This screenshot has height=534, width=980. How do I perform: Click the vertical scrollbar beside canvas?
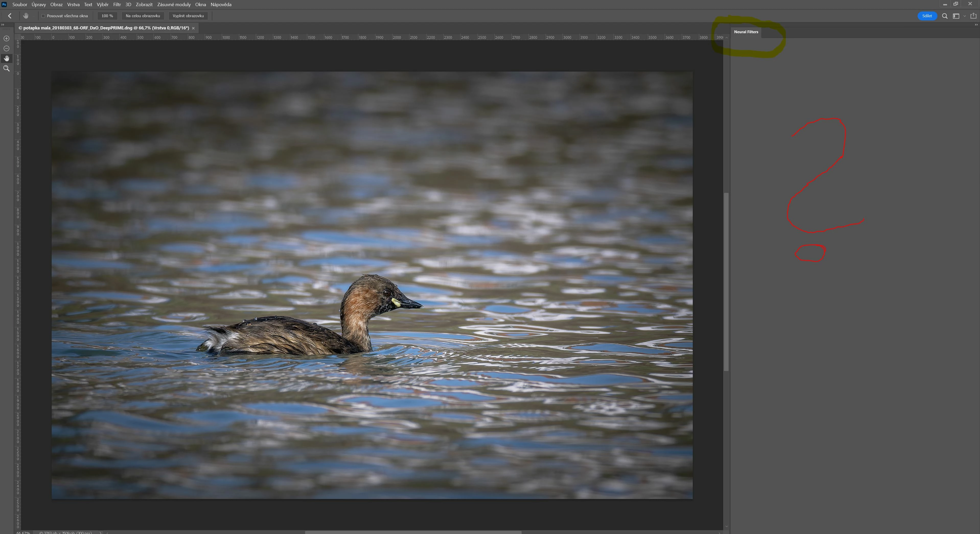pyautogui.click(x=726, y=282)
